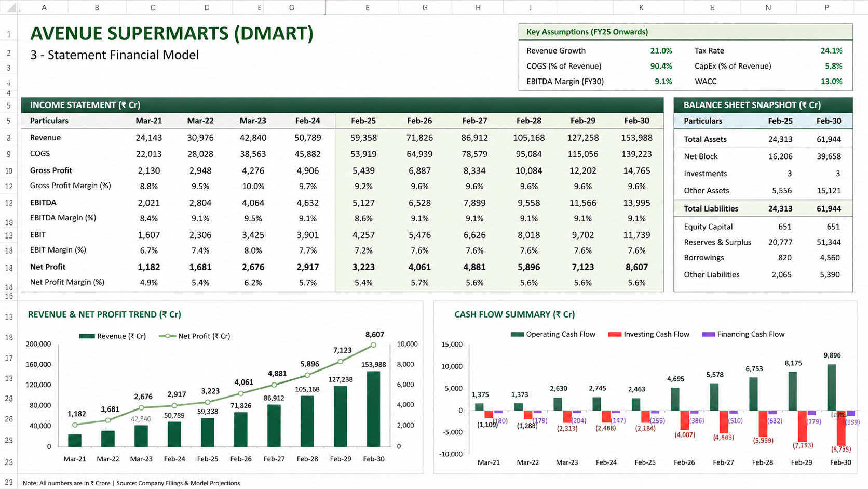Select column P header
Image resolution: width=868 pixels, height=489 pixels.
[x=826, y=7]
